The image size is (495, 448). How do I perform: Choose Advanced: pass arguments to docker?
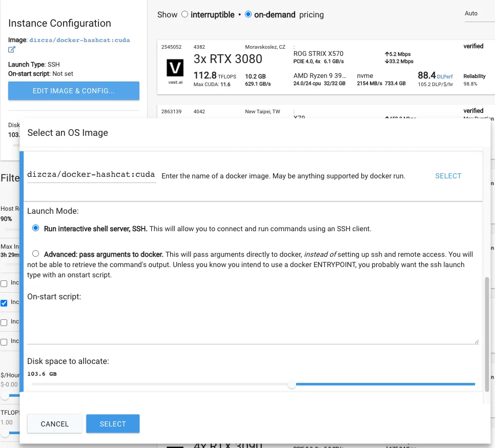click(x=36, y=254)
